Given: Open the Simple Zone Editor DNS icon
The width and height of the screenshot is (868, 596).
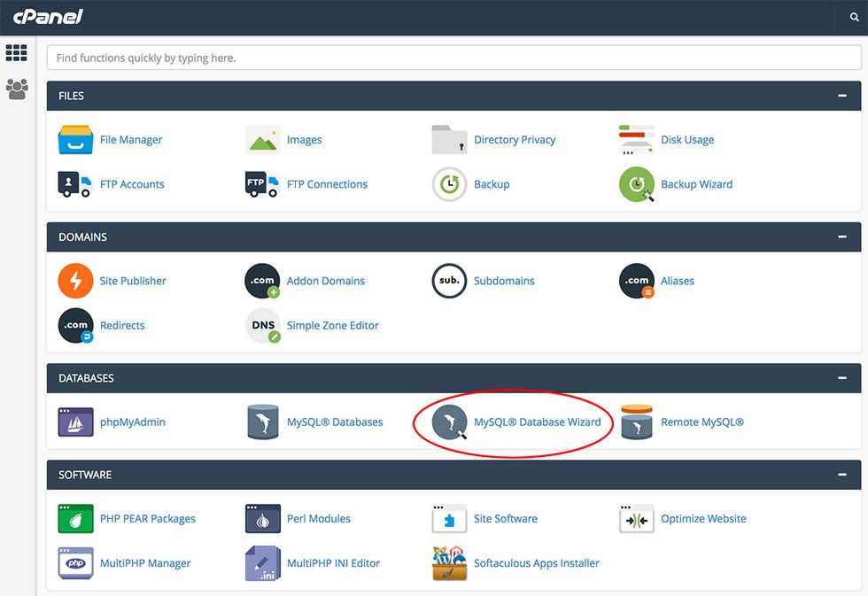Looking at the screenshot, I should tap(262, 325).
